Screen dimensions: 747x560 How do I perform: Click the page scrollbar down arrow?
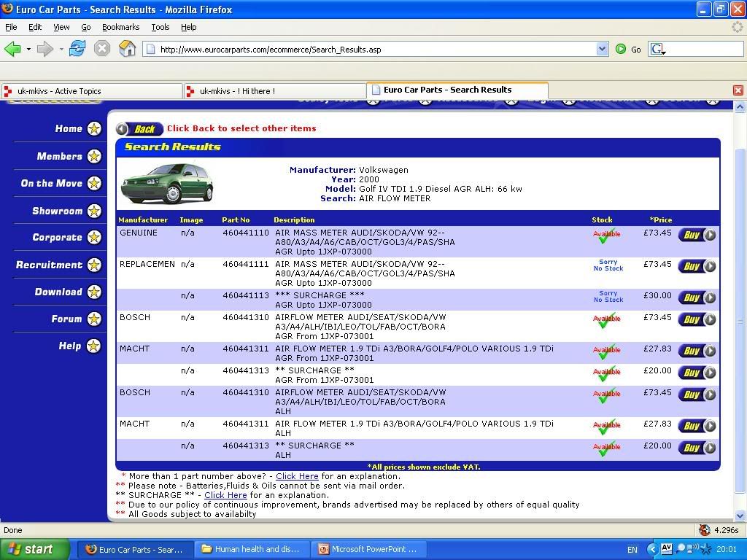point(740,516)
